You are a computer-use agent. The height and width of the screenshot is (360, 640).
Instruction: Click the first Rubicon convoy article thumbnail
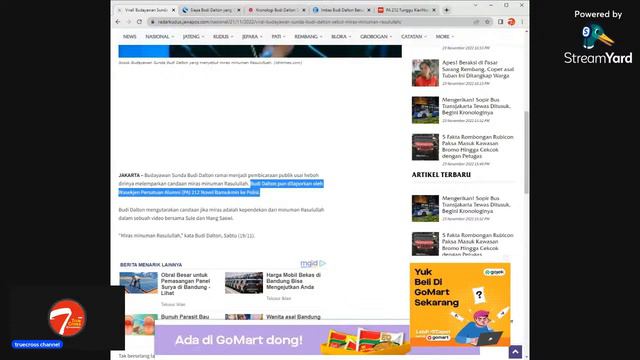click(x=425, y=147)
